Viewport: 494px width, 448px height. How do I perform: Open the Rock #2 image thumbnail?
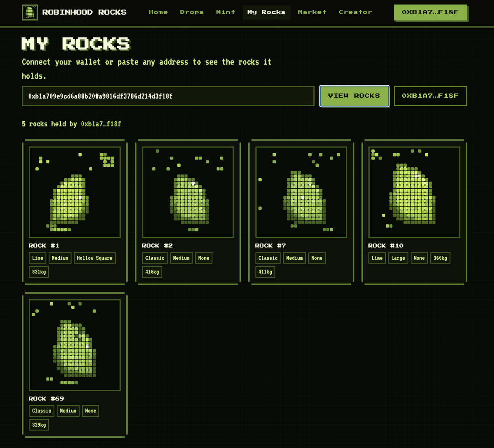click(x=188, y=192)
